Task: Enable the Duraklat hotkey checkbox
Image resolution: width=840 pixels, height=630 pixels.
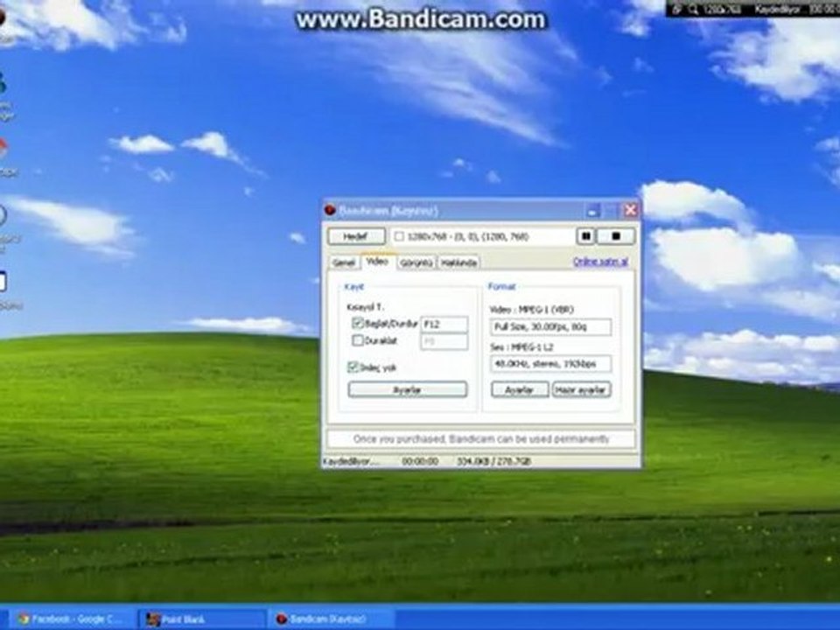Action: 357,340
